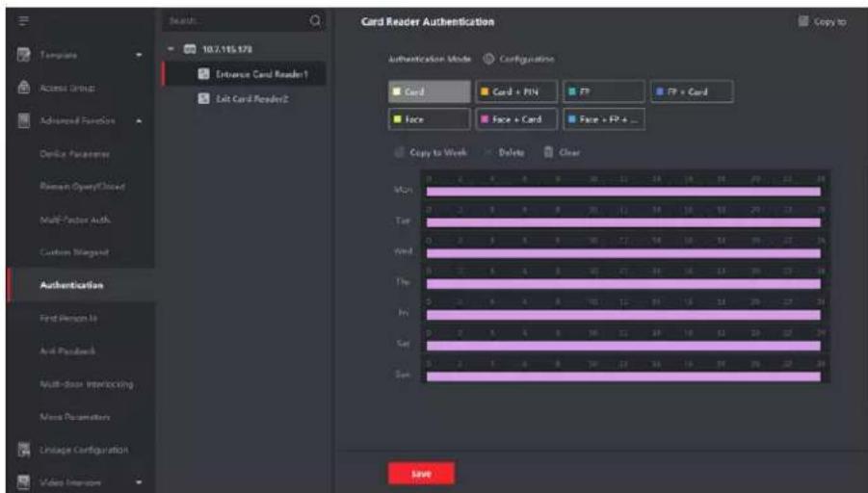
Task: Expand the Template section arrow
Action: (x=139, y=55)
